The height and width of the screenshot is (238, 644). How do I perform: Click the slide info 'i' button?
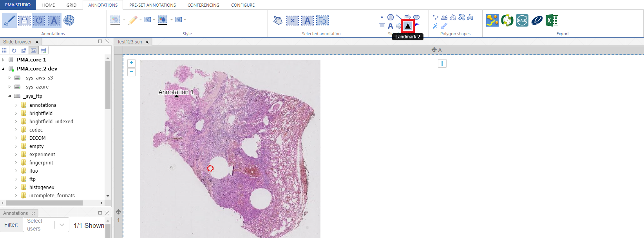442,63
